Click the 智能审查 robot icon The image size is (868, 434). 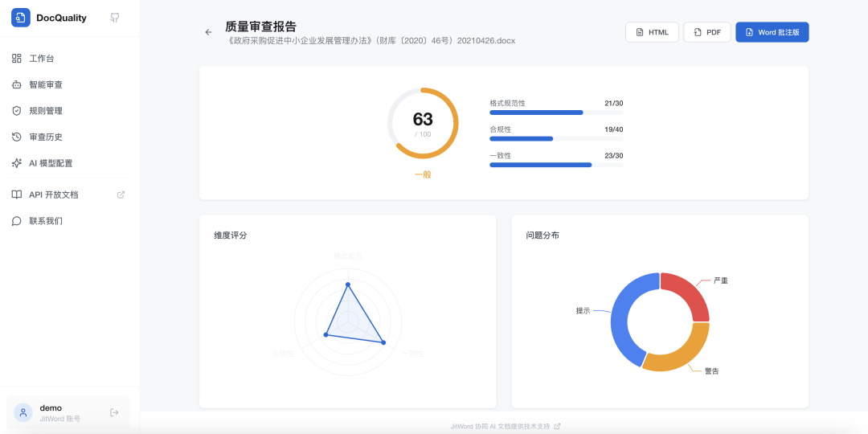17,84
